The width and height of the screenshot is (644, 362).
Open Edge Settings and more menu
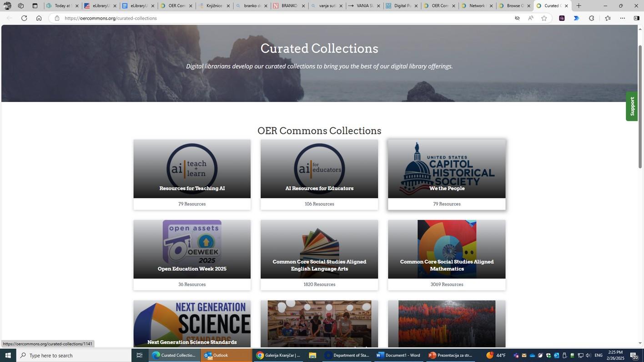(623, 18)
